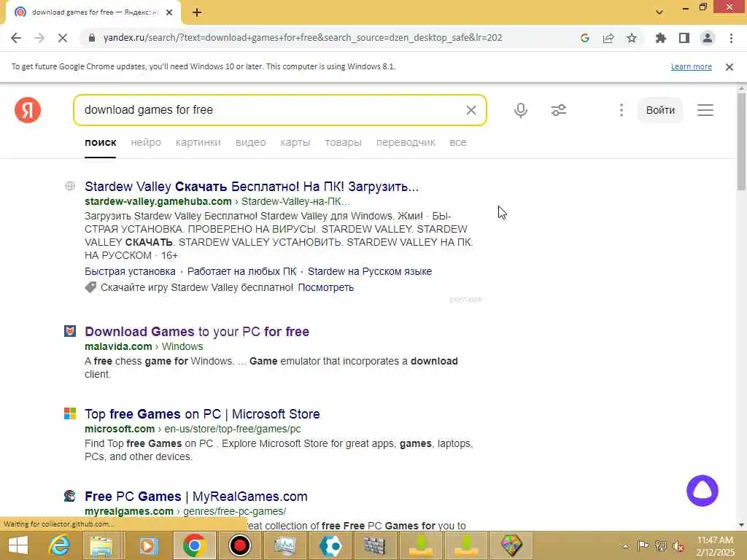Viewport: 747px width, 560px height.
Task: Click the Yandex logo icon
Action: tap(28, 109)
